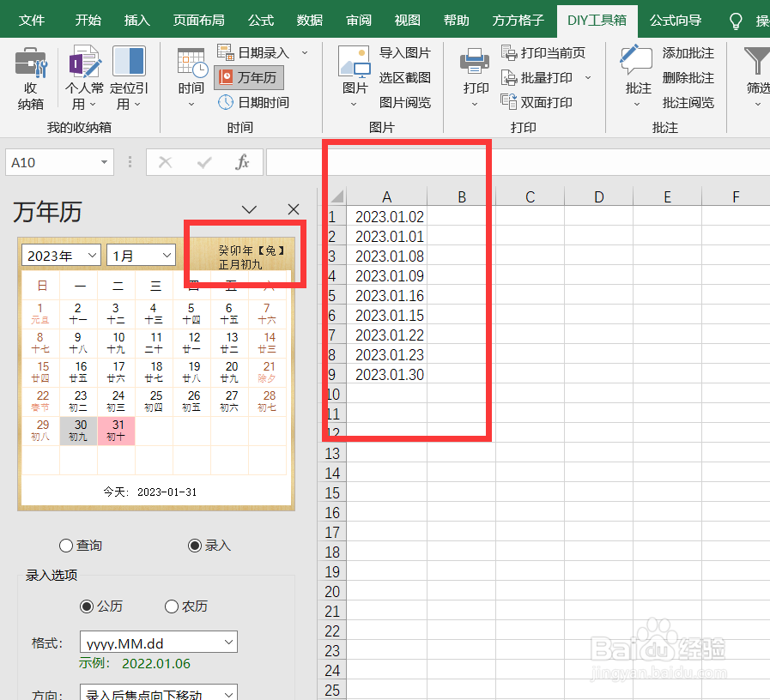Open the 2023年 year dropdown
This screenshot has height=700, width=770.
tap(62, 256)
